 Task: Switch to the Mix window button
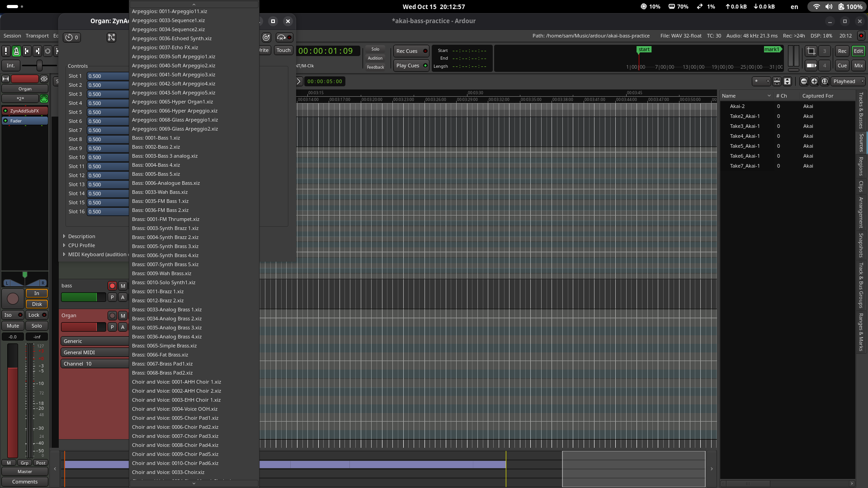[858, 66]
